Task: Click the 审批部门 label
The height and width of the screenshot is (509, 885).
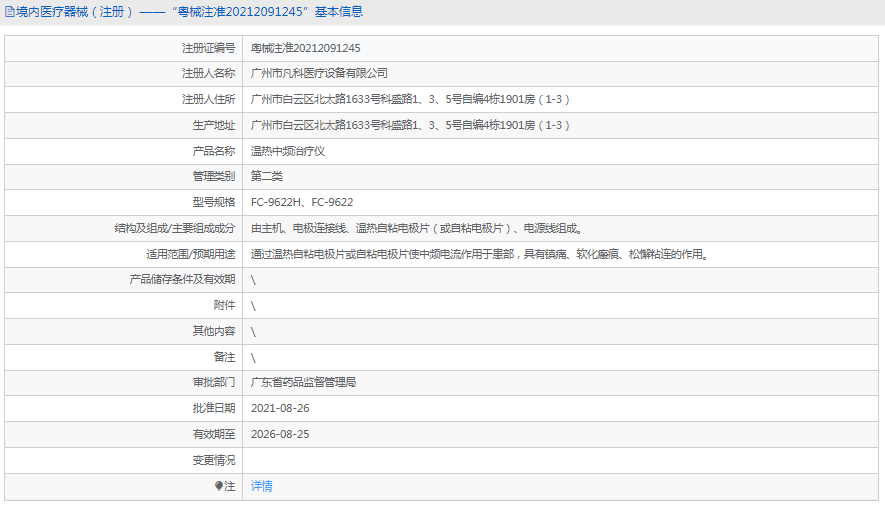Action: coord(213,383)
